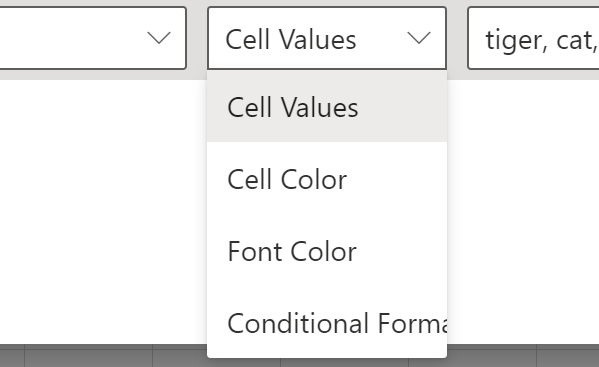
Task: Click blank dialog area left of list
Action: coord(103,210)
